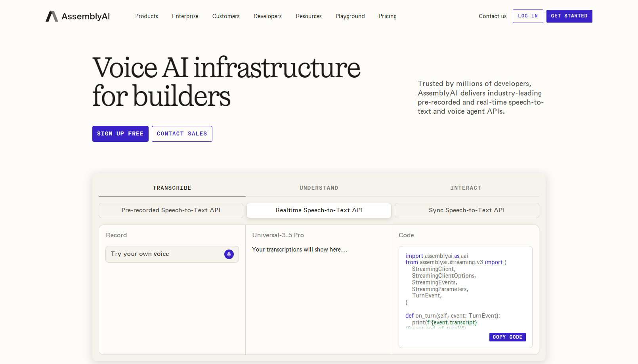This screenshot has width=638, height=364.
Task: Click the Code panel heading
Action: coord(406,235)
